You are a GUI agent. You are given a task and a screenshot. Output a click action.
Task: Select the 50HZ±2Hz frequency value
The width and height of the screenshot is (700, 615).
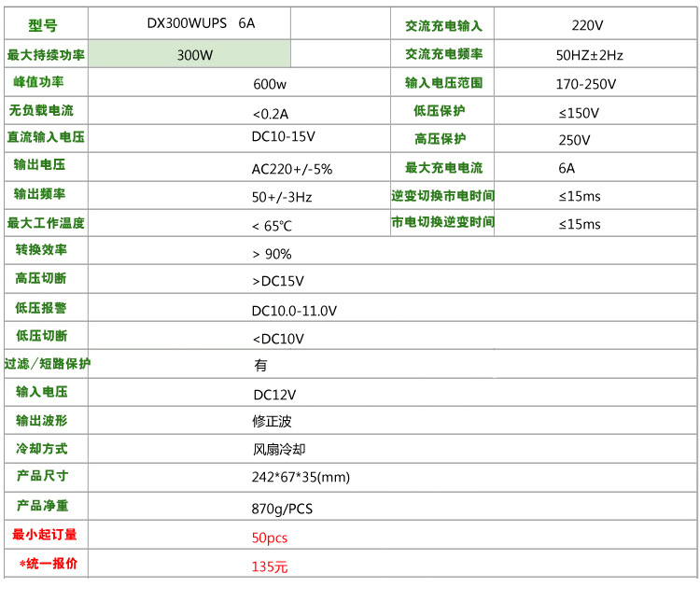pos(588,55)
